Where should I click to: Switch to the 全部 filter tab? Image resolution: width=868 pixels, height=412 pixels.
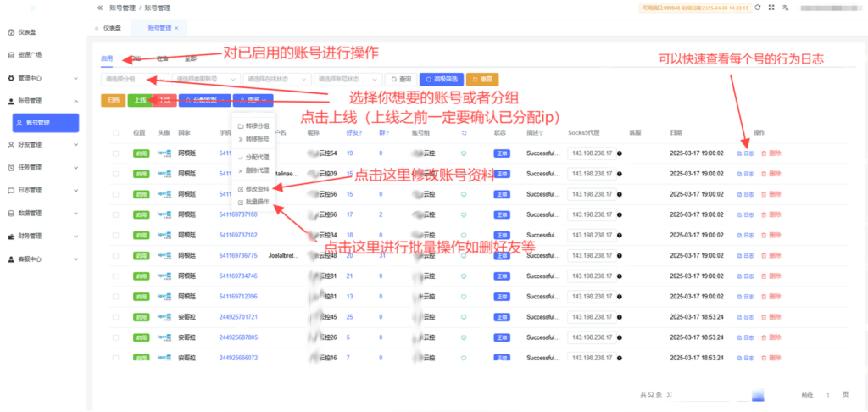pos(191,58)
